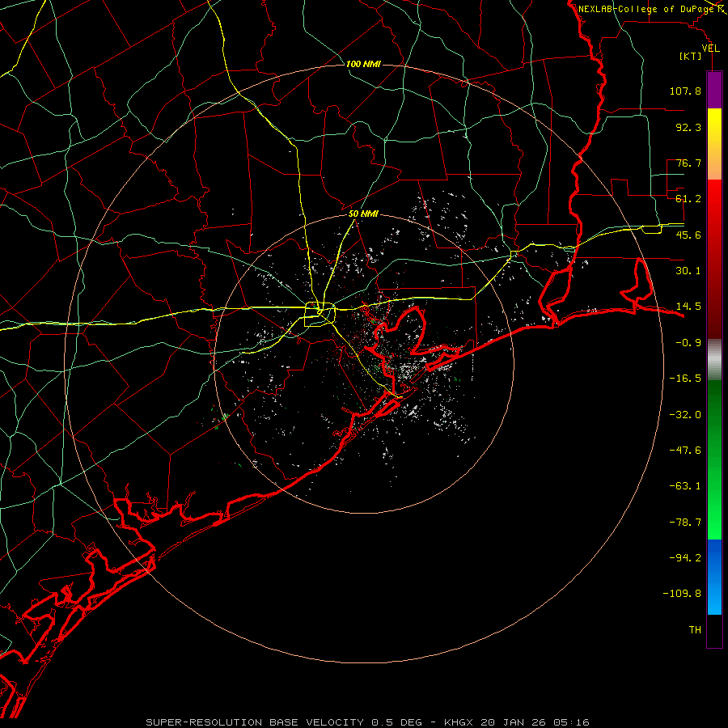The height and width of the screenshot is (728, 728).
Task: Select the blue inbound velocity segment
Action: coord(714,577)
